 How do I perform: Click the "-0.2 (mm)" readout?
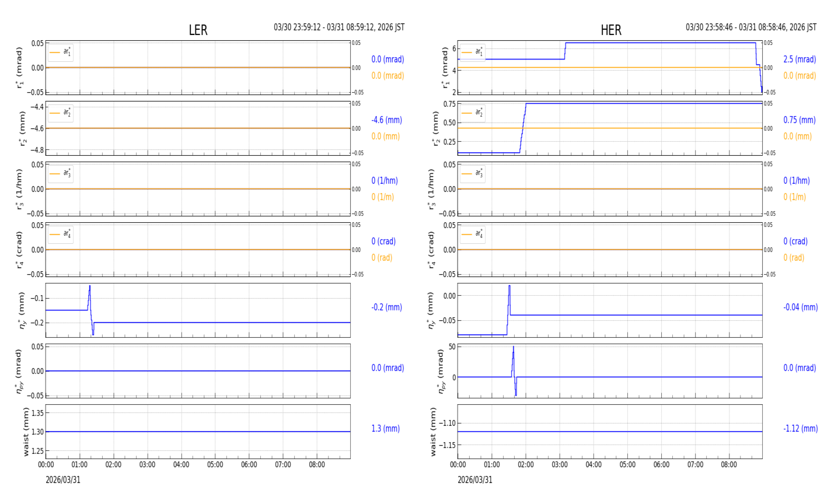coord(387,307)
